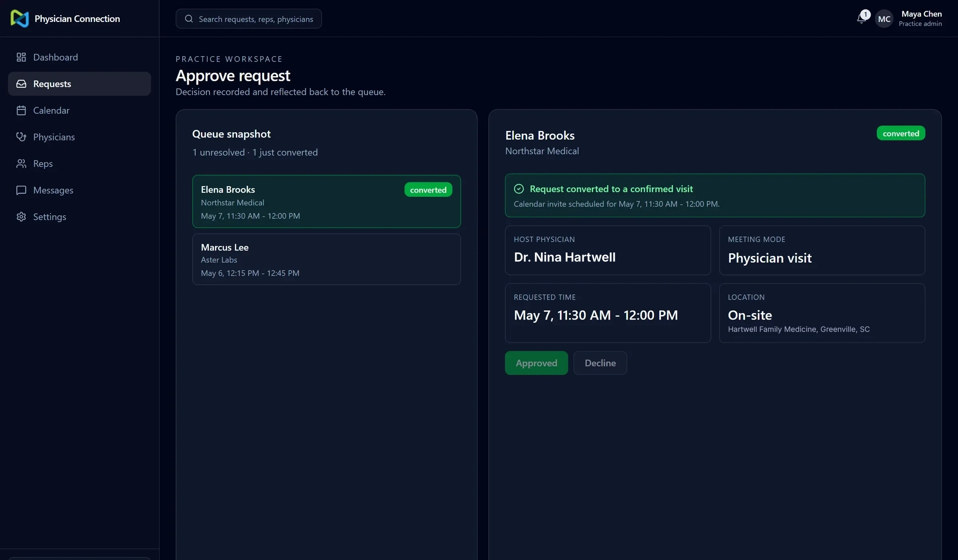Viewport: 958px width, 560px height.
Task: Click the Dashboard grid icon
Action: 21,57
